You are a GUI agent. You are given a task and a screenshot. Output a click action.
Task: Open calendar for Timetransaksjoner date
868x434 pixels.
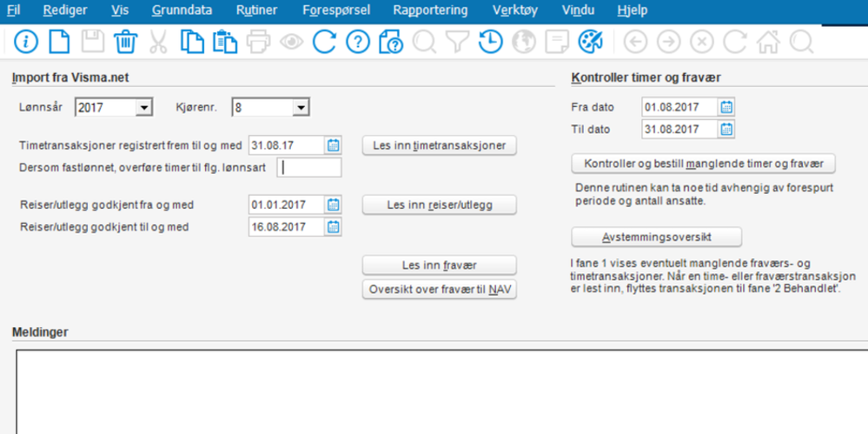click(333, 145)
